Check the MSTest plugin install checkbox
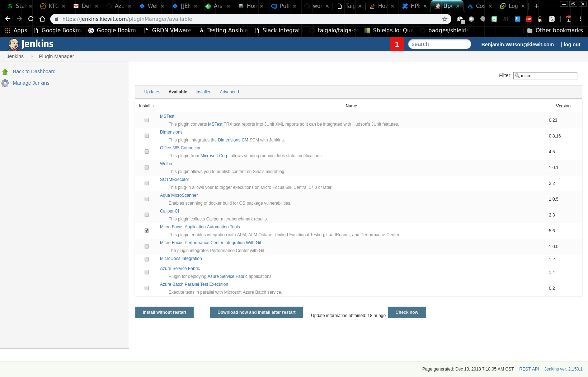This screenshot has height=377, width=588. (x=146, y=120)
